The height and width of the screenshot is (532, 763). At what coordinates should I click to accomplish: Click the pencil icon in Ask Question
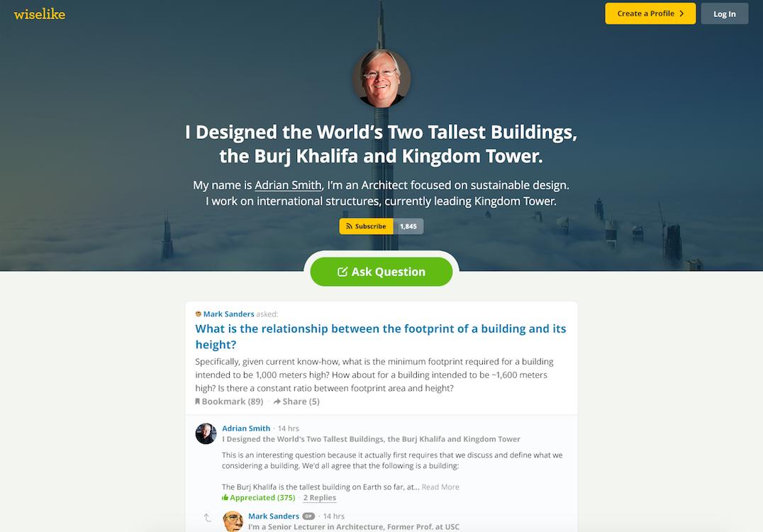(342, 272)
